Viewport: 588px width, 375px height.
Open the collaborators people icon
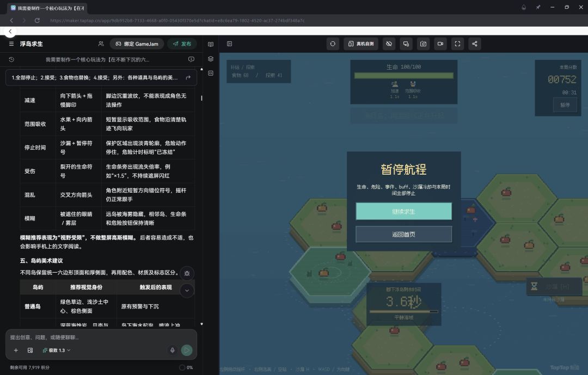101,44
